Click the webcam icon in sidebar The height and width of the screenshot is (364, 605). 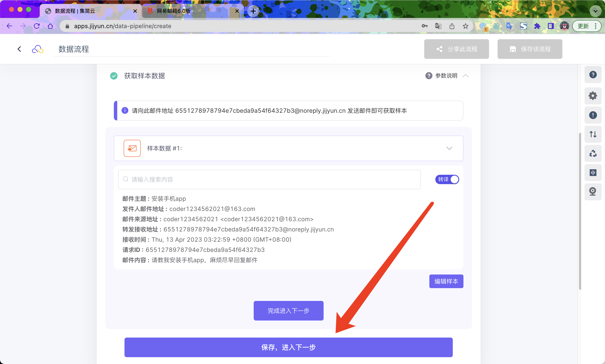click(593, 191)
